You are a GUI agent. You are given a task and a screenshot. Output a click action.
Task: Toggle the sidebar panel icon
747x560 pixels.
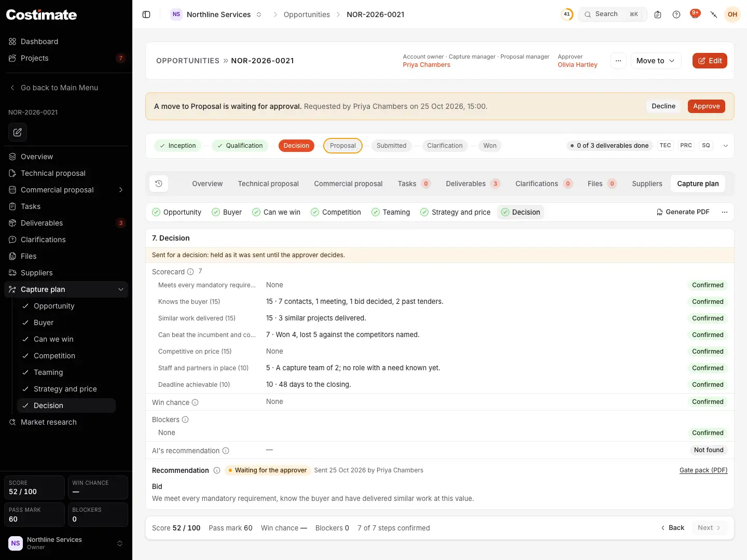[146, 15]
